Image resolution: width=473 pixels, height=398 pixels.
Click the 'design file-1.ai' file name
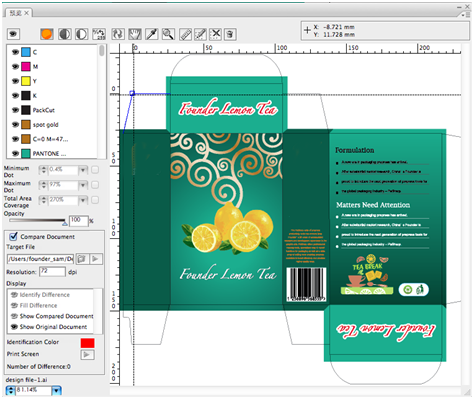[x=27, y=380]
